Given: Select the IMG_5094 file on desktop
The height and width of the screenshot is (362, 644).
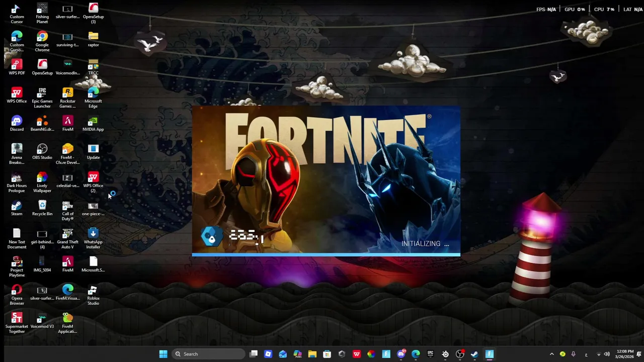Looking at the screenshot, I should tap(42, 264).
